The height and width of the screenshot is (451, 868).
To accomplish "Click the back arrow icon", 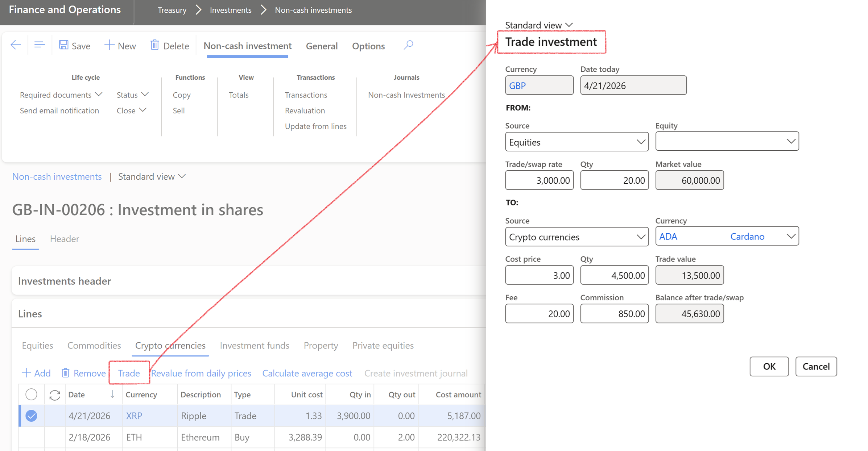I will point(16,45).
